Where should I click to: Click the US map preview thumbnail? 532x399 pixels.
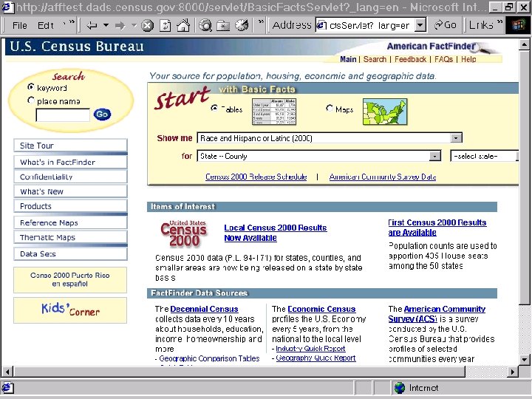point(385,112)
